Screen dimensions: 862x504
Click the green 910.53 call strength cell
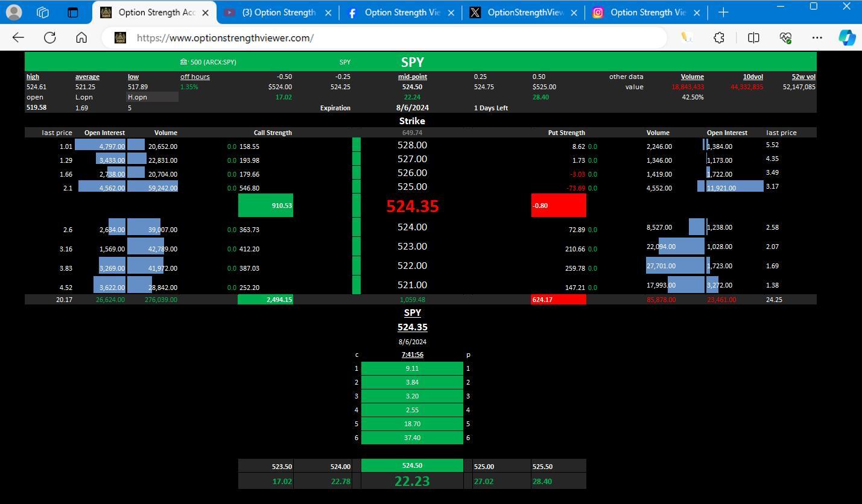point(265,206)
